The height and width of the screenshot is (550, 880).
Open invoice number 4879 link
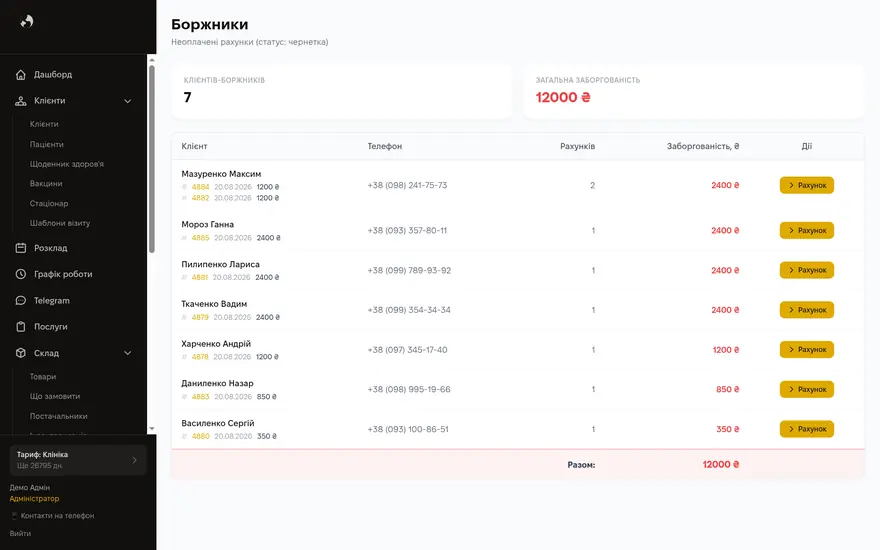pyautogui.click(x=200, y=317)
